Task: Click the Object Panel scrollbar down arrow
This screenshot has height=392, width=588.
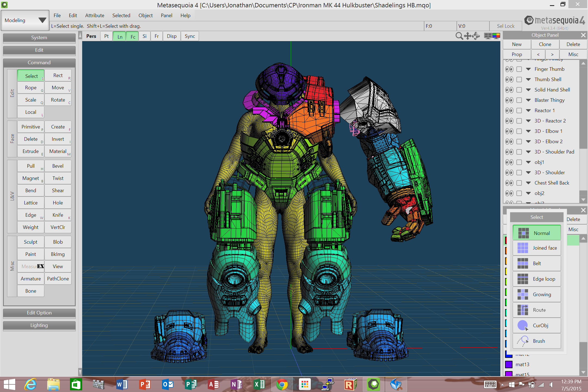Action: [583, 200]
